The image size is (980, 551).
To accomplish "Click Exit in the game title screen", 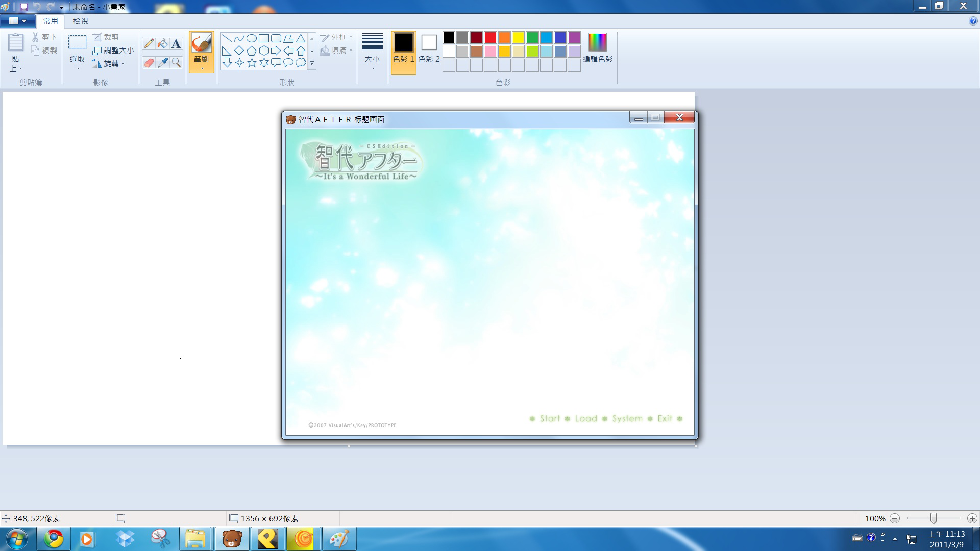I will click(x=665, y=418).
